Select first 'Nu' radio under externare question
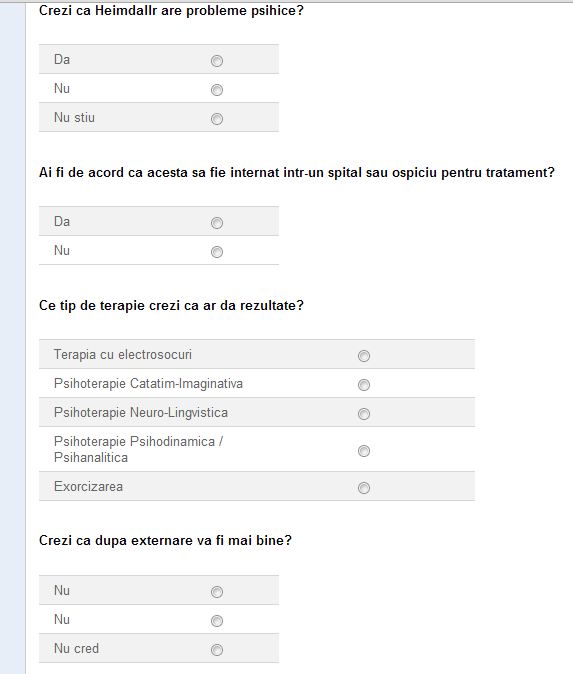Image resolution: width=573 pixels, height=674 pixels. tap(217, 592)
